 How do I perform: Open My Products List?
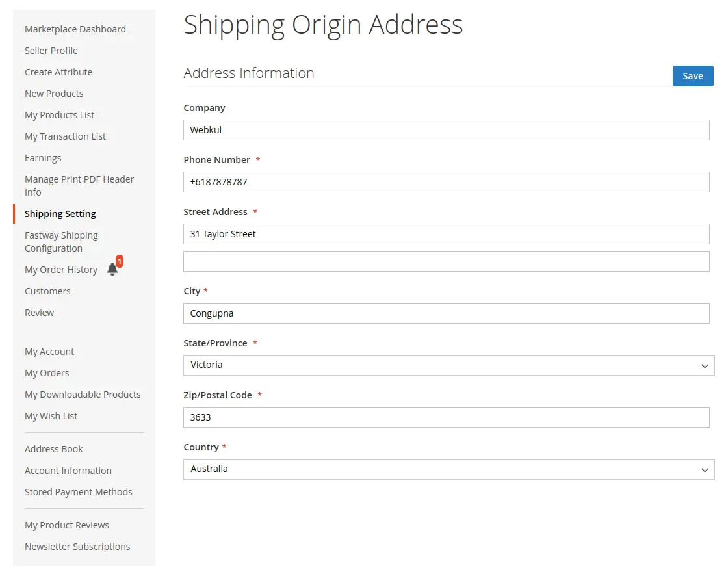coord(60,114)
